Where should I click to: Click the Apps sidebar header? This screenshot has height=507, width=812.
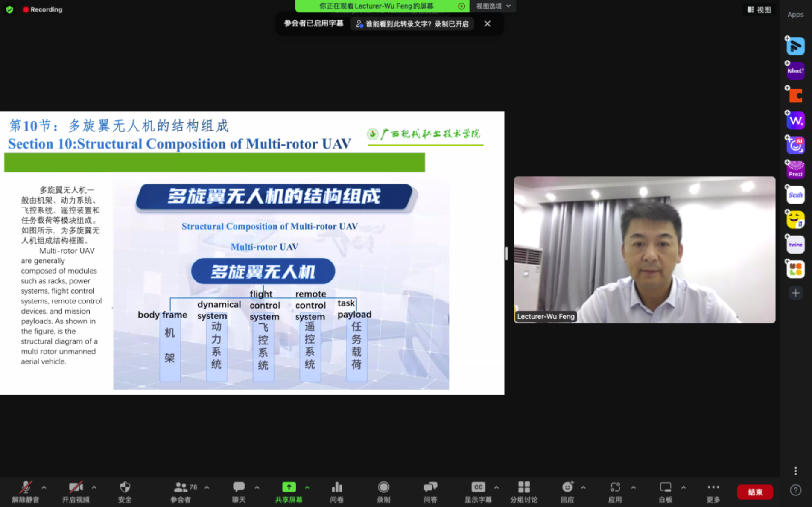(x=795, y=15)
